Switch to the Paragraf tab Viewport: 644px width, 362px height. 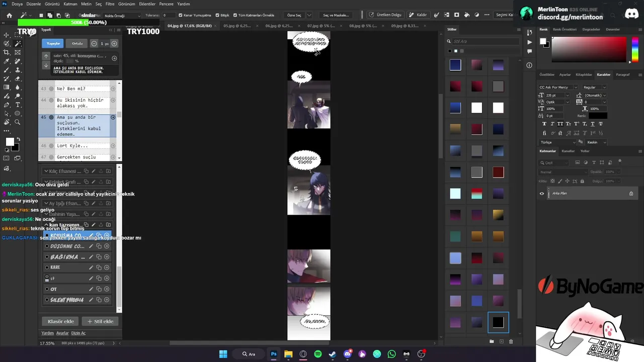point(623,74)
